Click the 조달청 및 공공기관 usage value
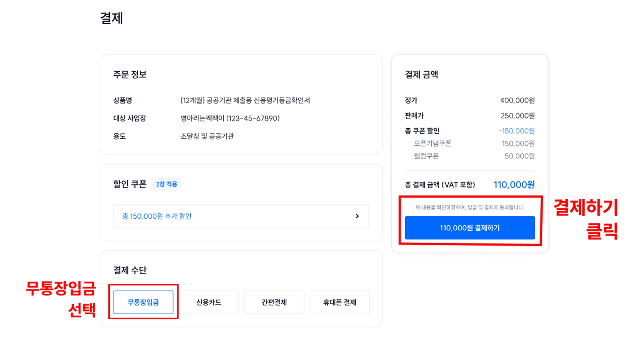 click(x=207, y=136)
